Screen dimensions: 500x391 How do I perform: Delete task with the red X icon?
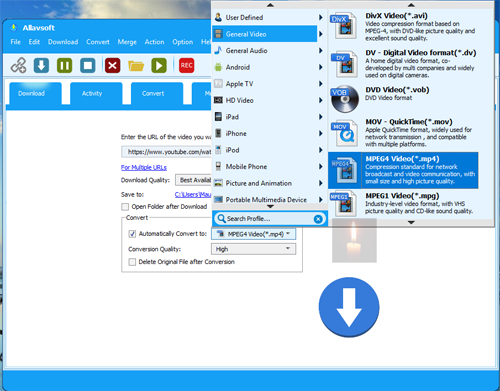(x=113, y=65)
